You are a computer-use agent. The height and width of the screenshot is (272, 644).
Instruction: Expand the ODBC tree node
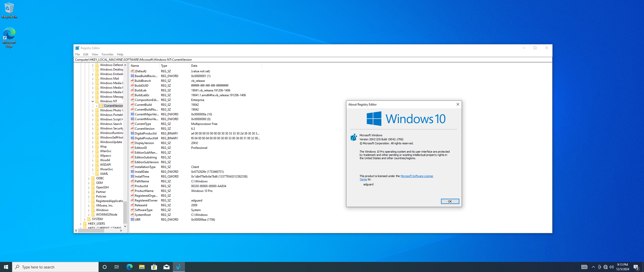(89, 178)
